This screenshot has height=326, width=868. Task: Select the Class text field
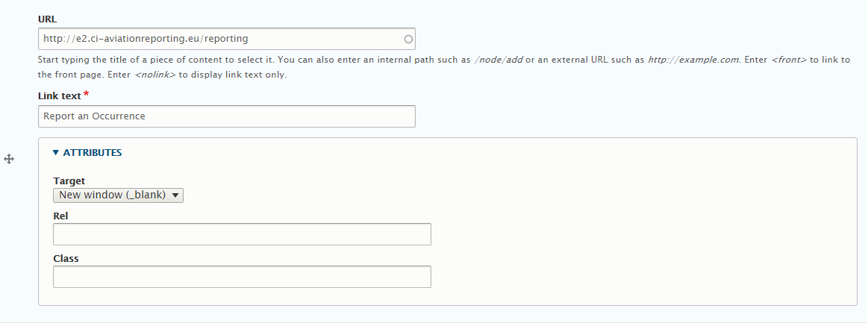pyautogui.click(x=242, y=277)
